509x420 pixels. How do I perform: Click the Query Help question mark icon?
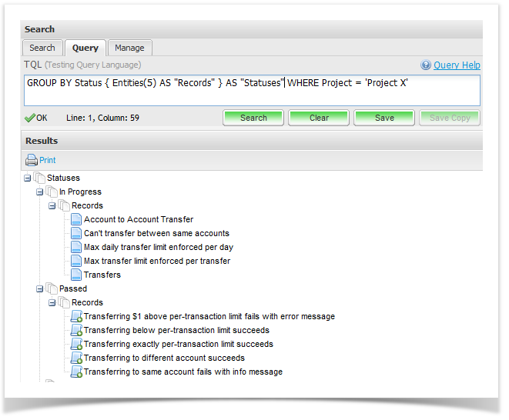[x=426, y=65]
